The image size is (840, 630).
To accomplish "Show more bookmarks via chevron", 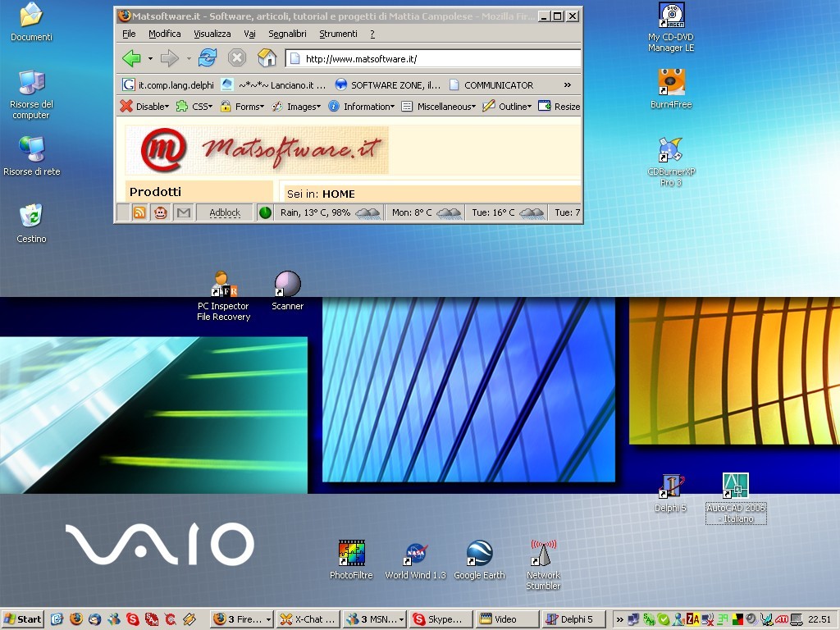I will 568,84.
